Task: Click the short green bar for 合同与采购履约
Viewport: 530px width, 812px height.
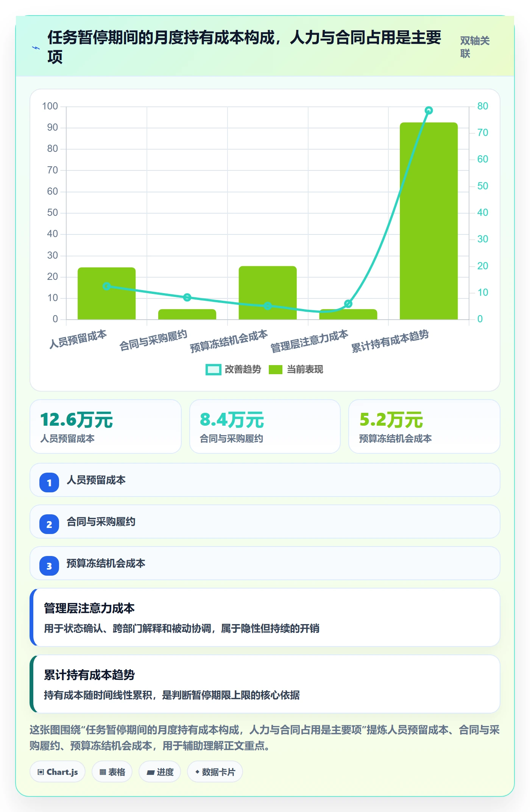Action: [187, 314]
